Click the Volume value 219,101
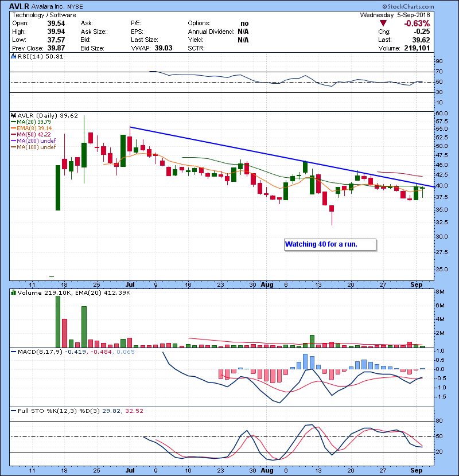 pyautogui.click(x=417, y=48)
